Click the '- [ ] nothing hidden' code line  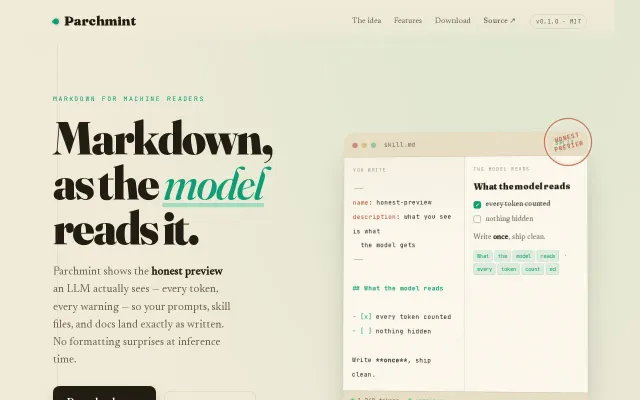click(x=392, y=331)
